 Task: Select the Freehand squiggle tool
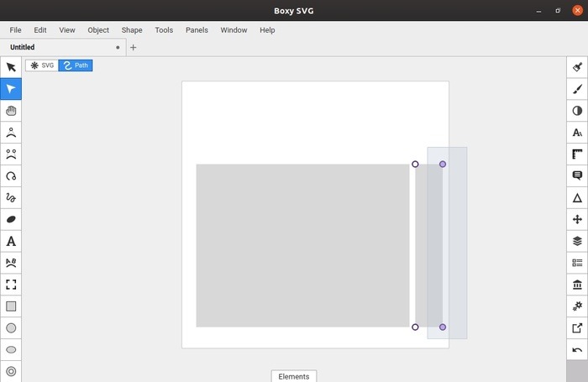11,197
